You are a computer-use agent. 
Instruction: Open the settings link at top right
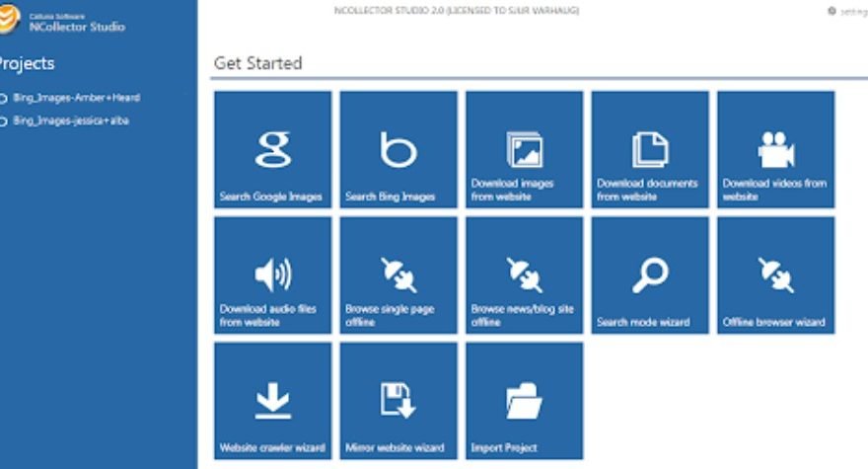(x=849, y=11)
